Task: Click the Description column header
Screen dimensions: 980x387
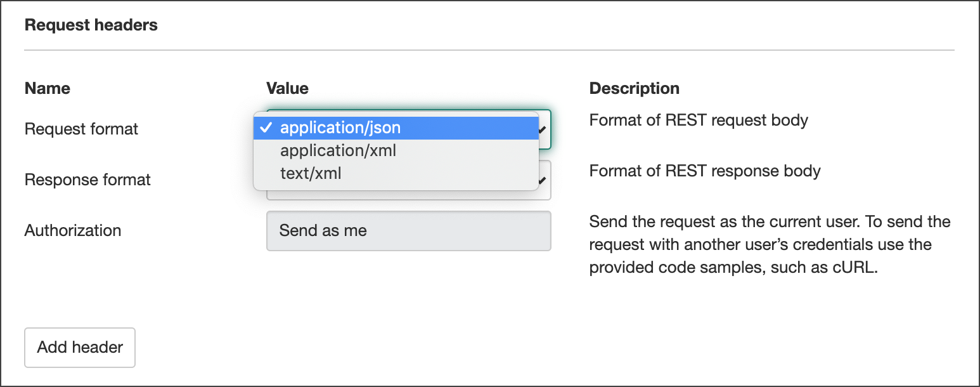Action: click(634, 88)
